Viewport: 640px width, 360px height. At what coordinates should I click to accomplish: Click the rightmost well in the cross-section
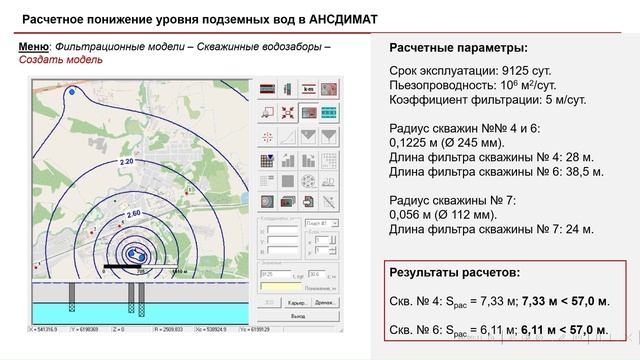click(142, 299)
